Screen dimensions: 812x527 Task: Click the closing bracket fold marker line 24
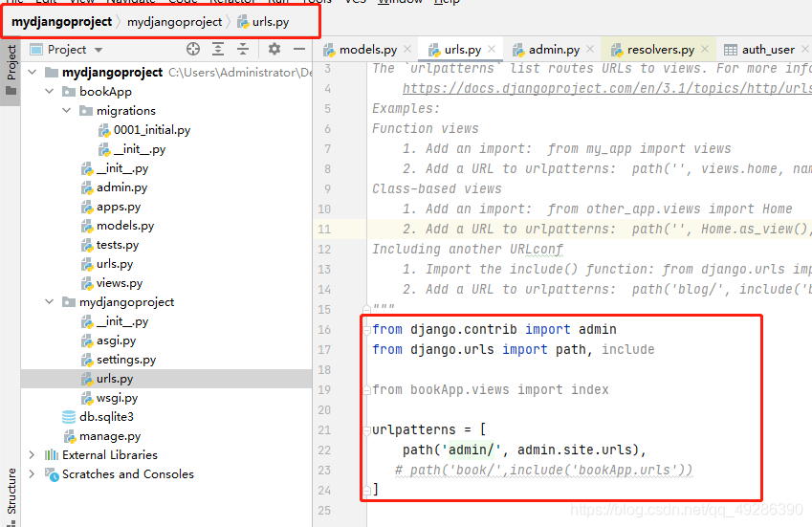tap(366, 489)
